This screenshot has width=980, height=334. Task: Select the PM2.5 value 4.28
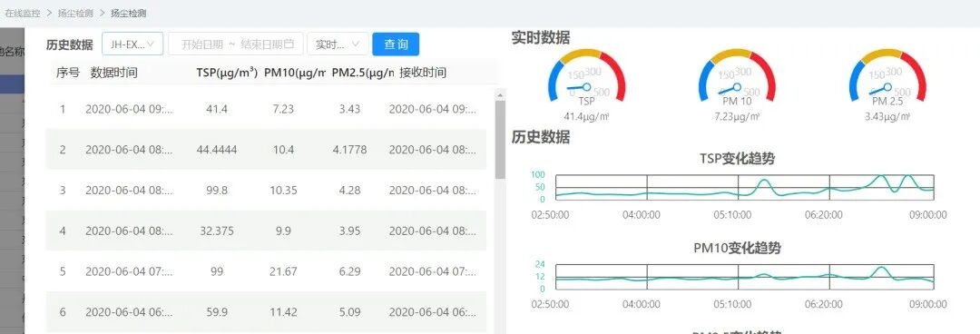349,190
